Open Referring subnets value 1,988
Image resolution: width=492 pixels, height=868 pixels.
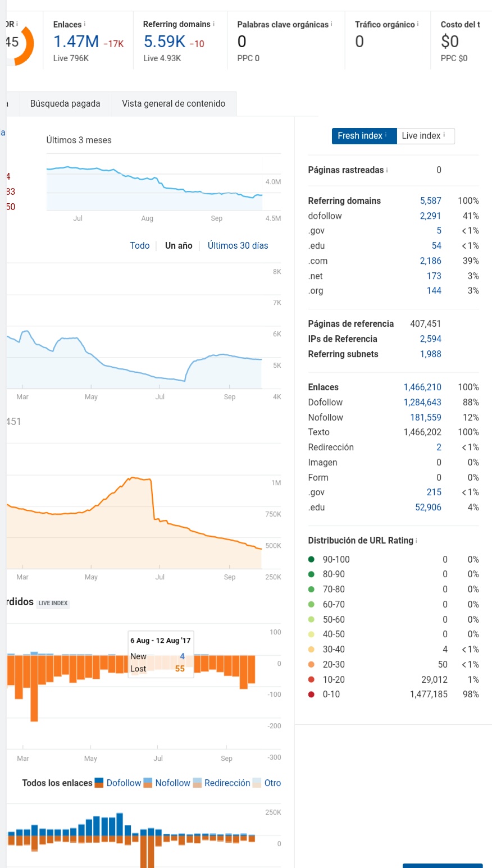[x=430, y=354]
